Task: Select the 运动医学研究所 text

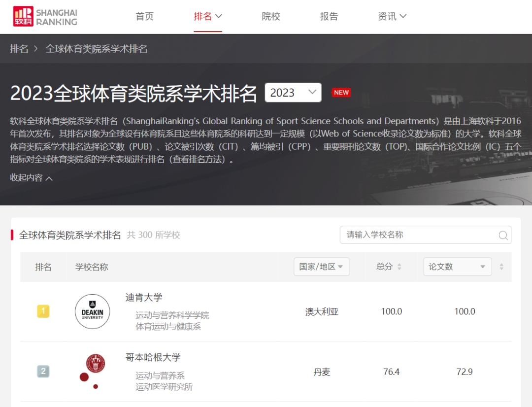Action: point(164,387)
